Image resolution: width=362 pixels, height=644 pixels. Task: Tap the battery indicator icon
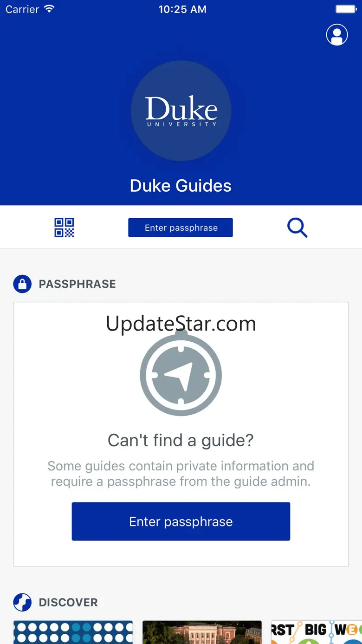(345, 9)
